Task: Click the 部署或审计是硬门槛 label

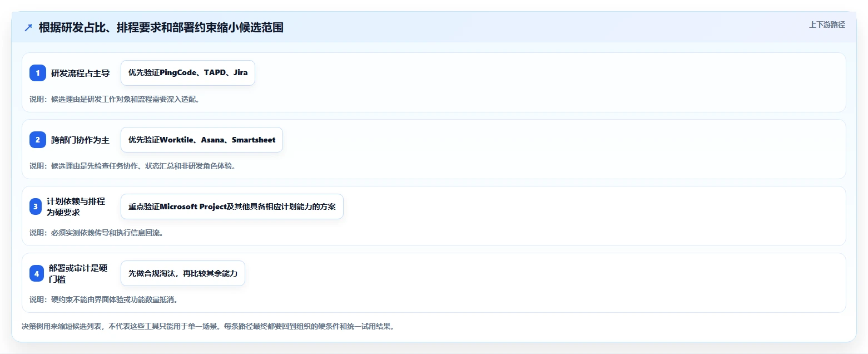Action: point(78,273)
